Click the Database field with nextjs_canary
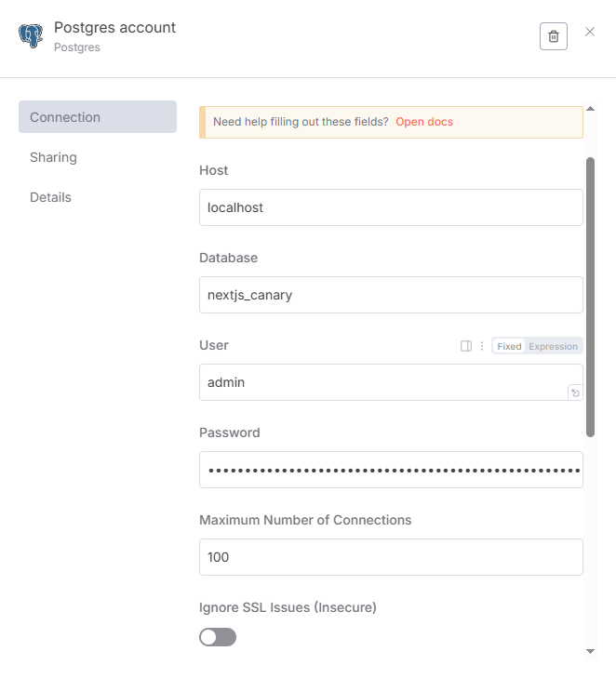 391,295
